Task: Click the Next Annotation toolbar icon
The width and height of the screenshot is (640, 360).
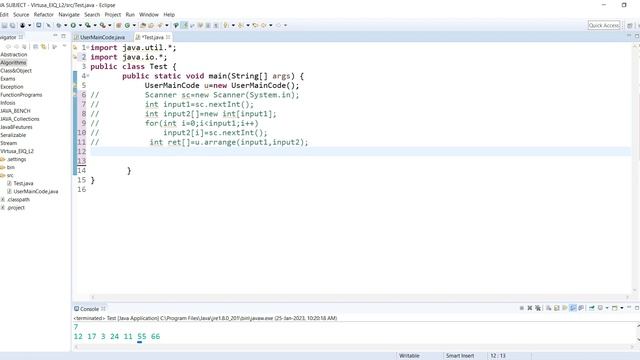Action: tap(225, 25)
